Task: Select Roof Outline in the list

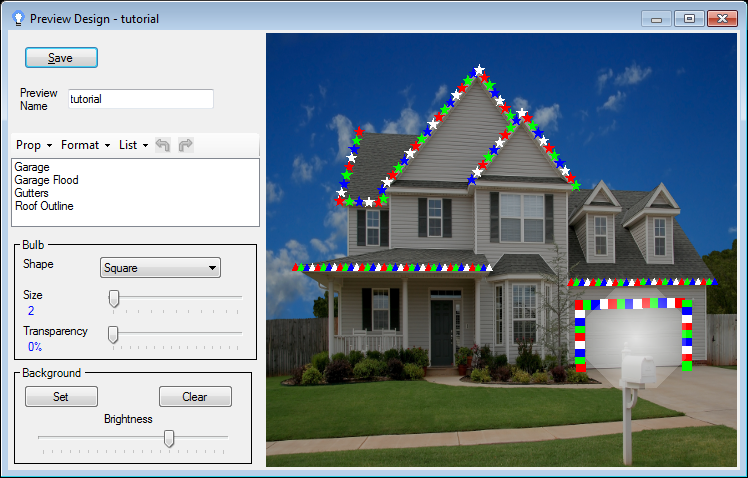Action: click(44, 206)
